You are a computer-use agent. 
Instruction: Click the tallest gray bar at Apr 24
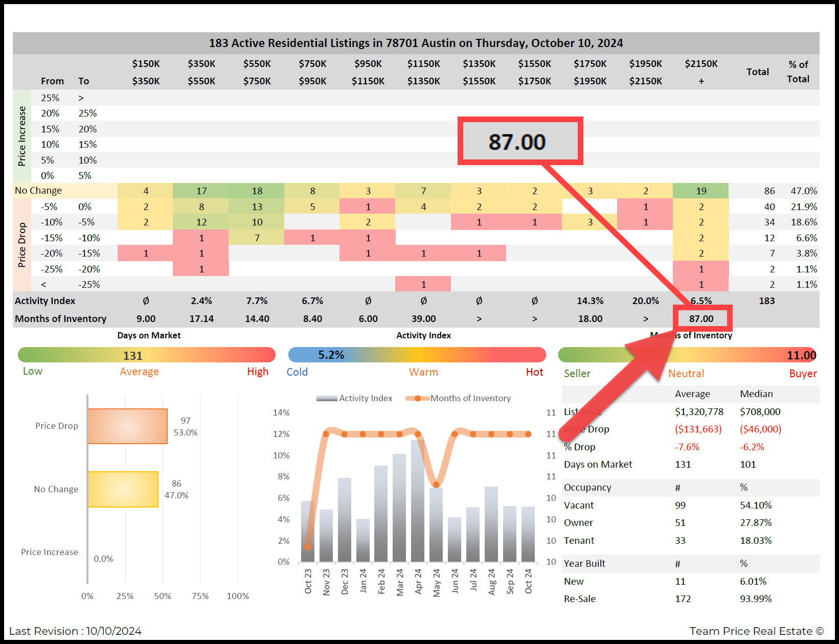coord(418,501)
